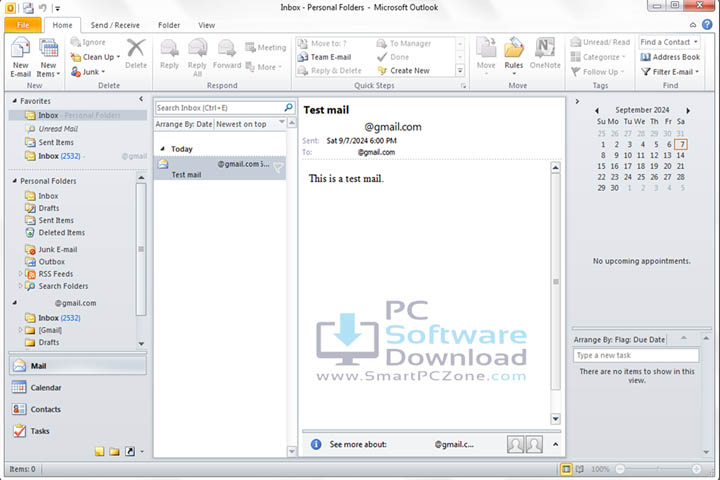Viewport: 720px width, 480px height.
Task: Select the Team E-mail quick step
Action: (x=325, y=57)
